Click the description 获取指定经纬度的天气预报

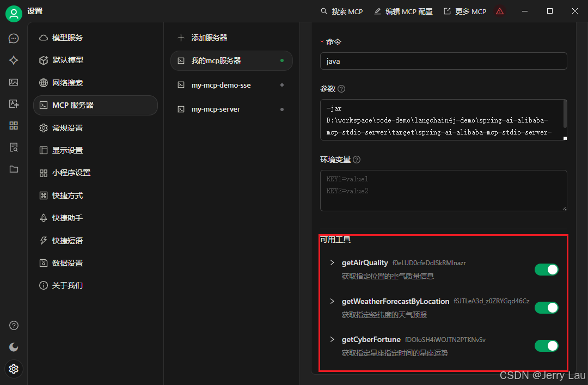coord(384,315)
